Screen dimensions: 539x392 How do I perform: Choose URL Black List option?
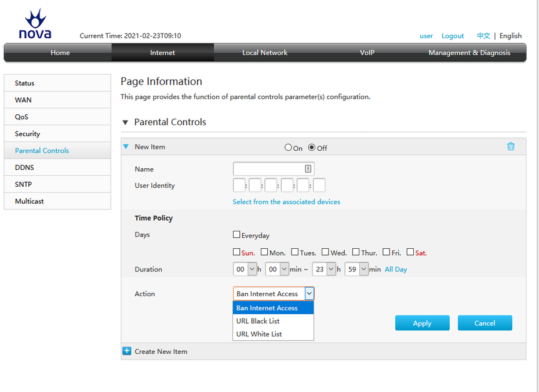click(x=258, y=321)
